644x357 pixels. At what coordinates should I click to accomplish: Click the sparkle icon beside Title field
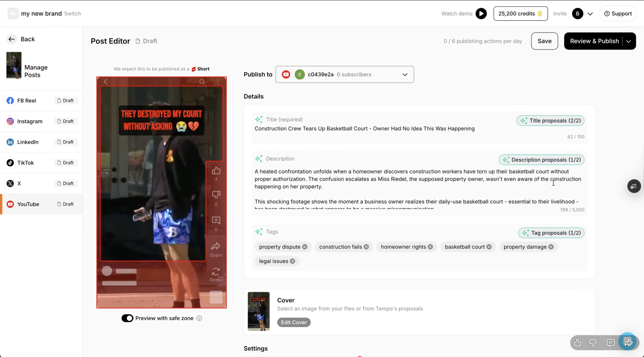[259, 120]
